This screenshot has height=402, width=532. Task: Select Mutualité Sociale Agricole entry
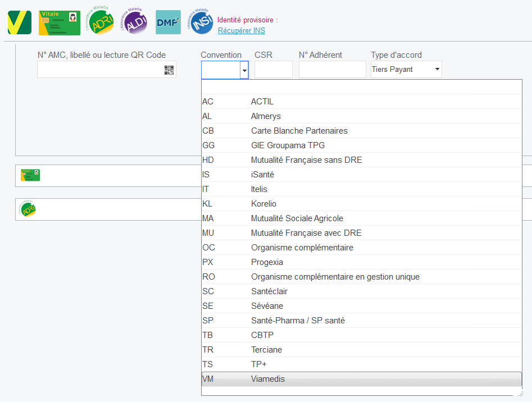(297, 218)
